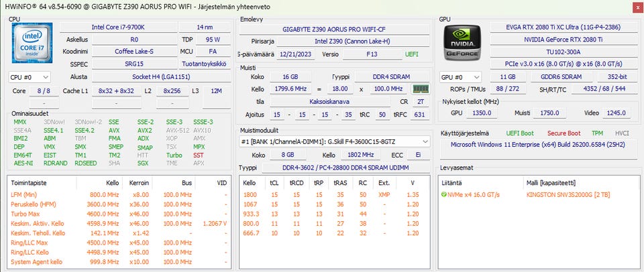The height and width of the screenshot is (272, 644).
Task: Click the RDSEED feature flag
Action: 86,163
